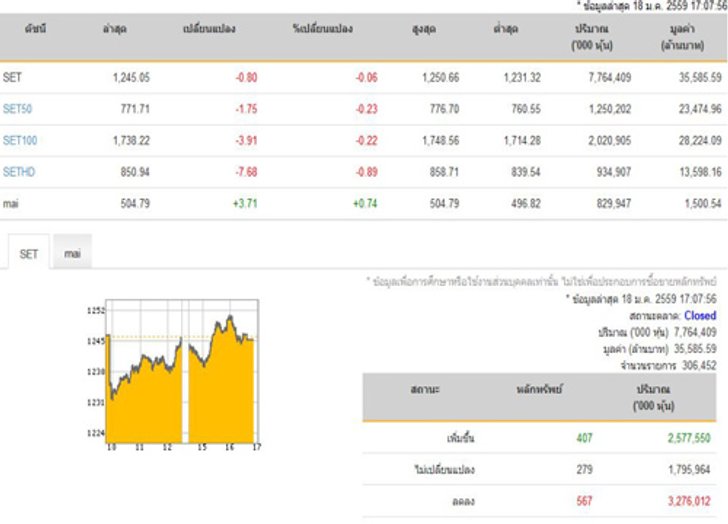
Task: Select SETHD value 13,598.16
Action: [700, 172]
